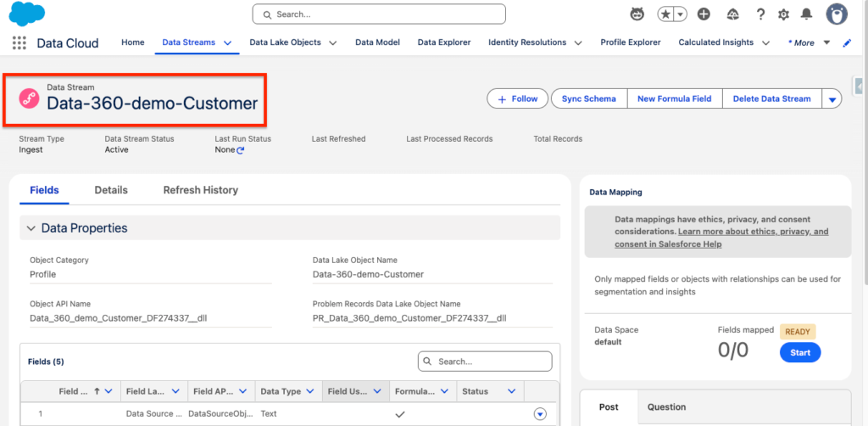Expand the Data Streams tab dropdown arrow

click(x=227, y=43)
